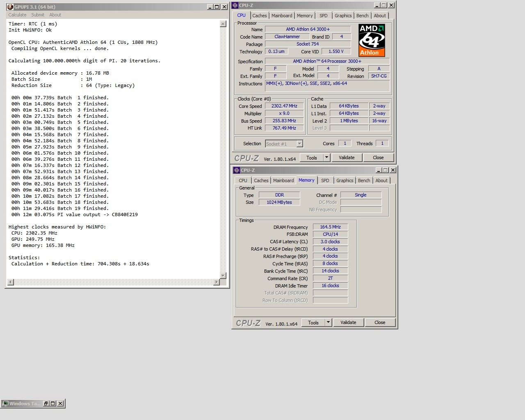525x420 pixels.
Task: Switch to Caches tab in top CPU-Z
Action: tap(260, 16)
